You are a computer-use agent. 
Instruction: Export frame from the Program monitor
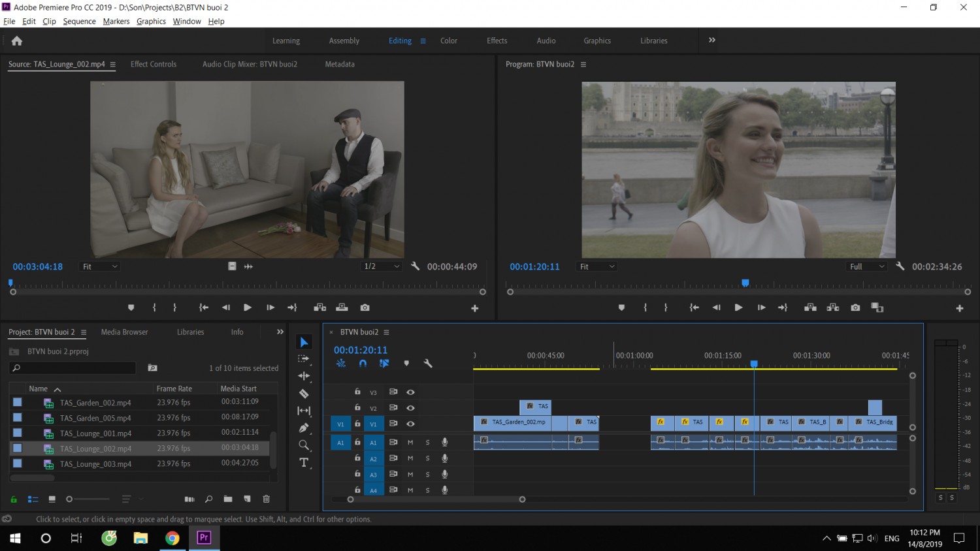pos(855,307)
